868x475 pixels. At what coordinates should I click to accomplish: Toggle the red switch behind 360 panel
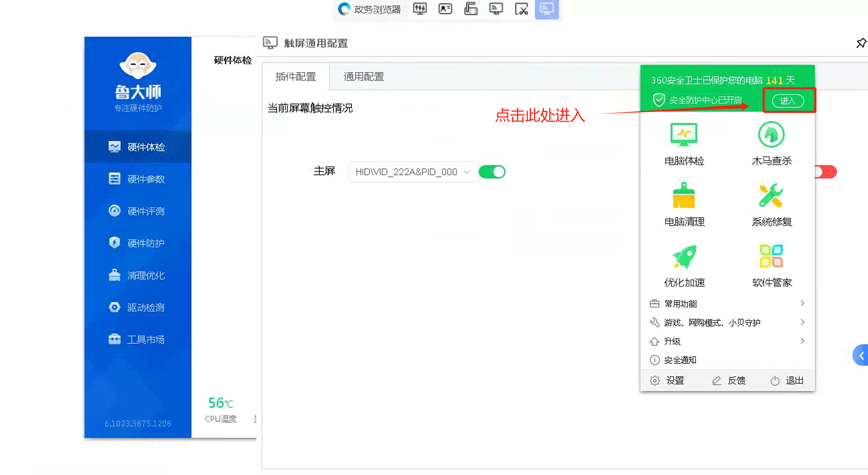(x=826, y=172)
